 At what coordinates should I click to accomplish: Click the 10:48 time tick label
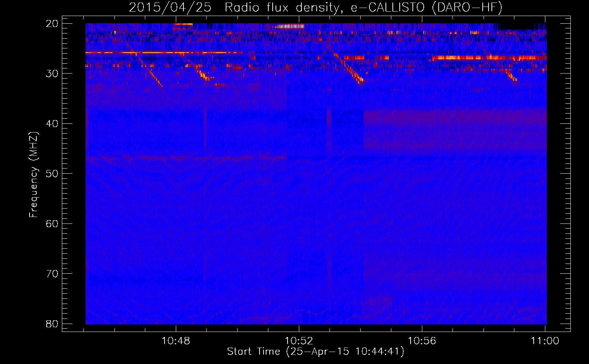(x=176, y=341)
